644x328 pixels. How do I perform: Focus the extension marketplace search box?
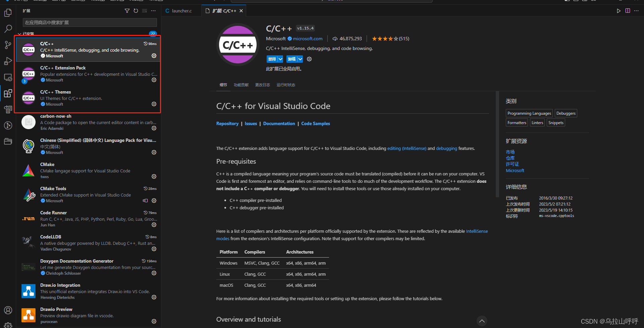[90, 22]
